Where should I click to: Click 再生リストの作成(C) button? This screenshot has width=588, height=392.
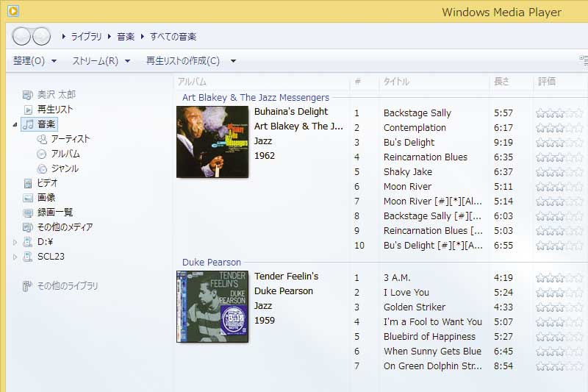[182, 61]
